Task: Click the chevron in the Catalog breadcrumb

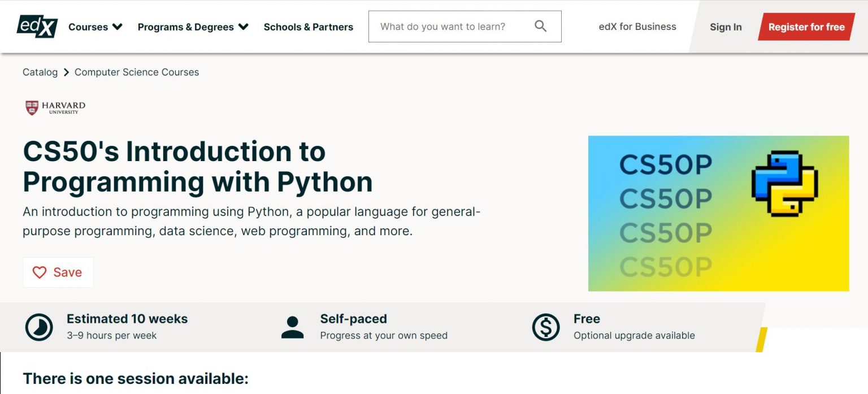Action: [x=66, y=72]
